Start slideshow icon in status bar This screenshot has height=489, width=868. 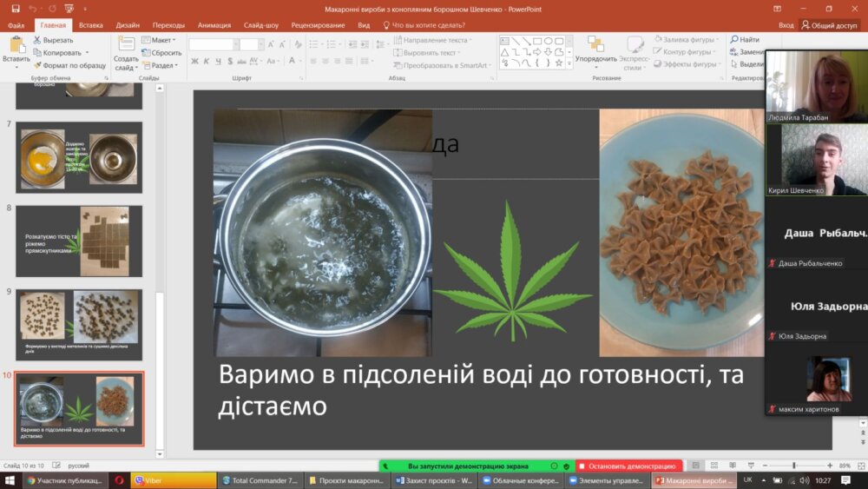point(751,466)
